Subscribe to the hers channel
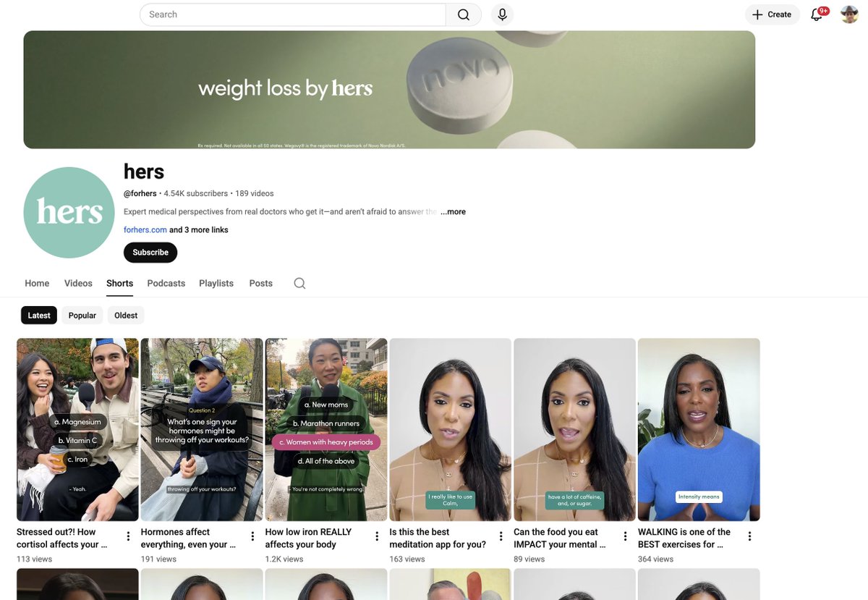This screenshot has height=600, width=868. 150,253
